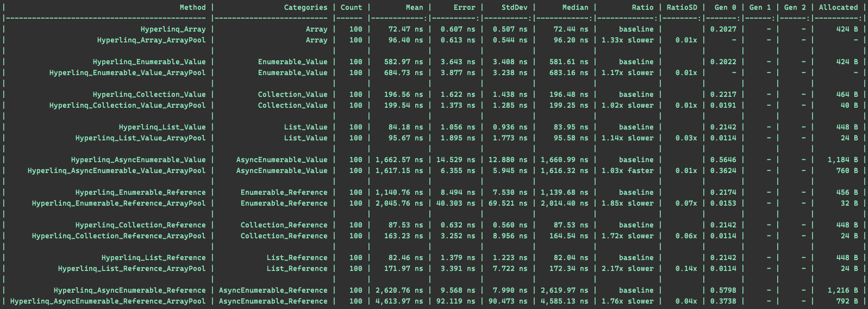The image size is (868, 309).
Task: Click the StdDev column header
Action: tap(515, 8)
